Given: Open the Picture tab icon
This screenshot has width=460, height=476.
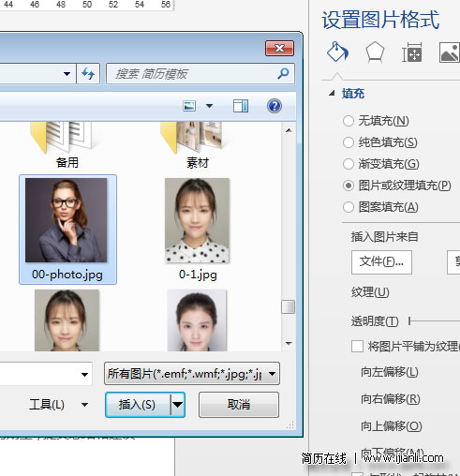Looking at the screenshot, I should (x=450, y=52).
